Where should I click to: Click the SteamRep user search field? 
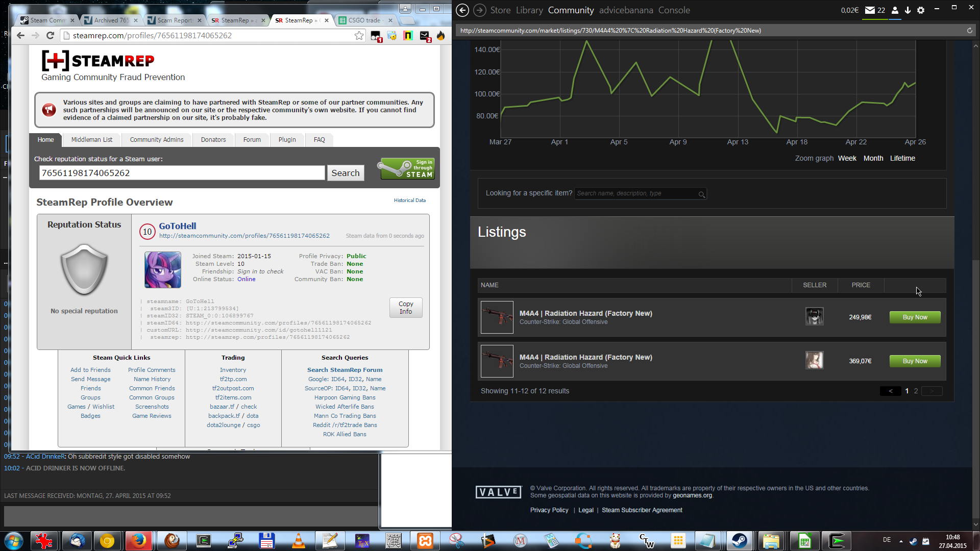click(x=182, y=173)
